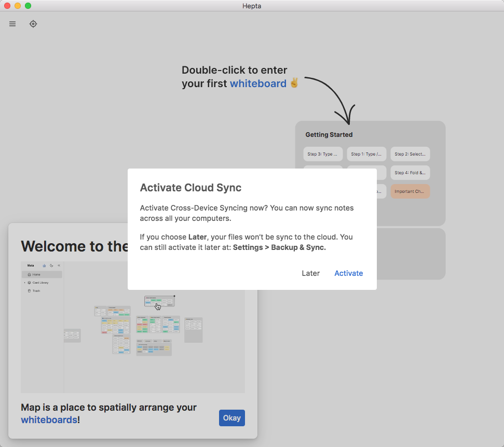This screenshot has width=504, height=447.
Task: Click the locate/center map target icon
Action: tap(33, 24)
